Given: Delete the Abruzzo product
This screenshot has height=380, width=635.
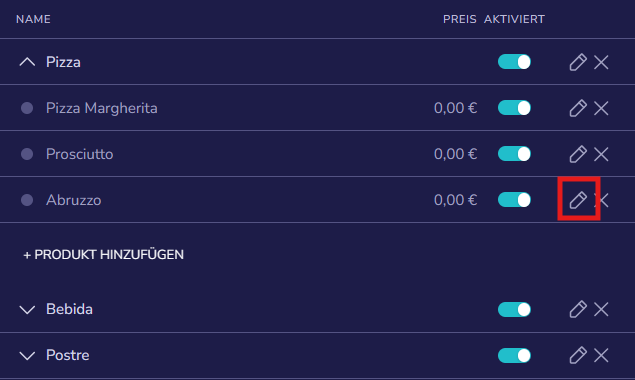Looking at the screenshot, I should 603,200.
